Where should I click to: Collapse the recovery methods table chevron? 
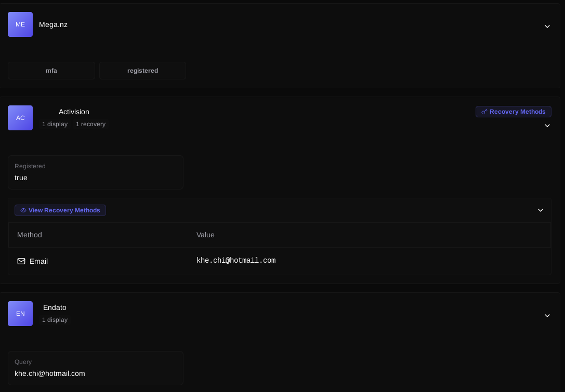click(x=540, y=210)
